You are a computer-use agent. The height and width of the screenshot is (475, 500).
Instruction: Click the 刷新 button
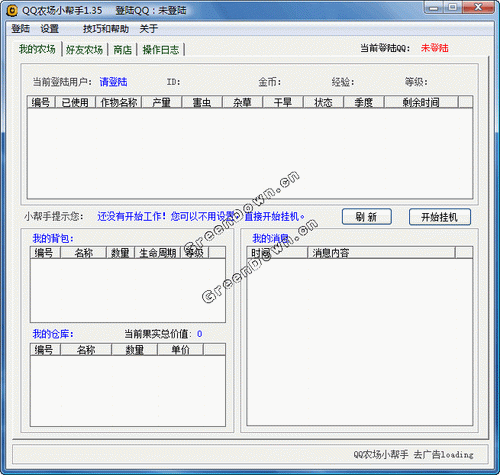pyautogui.click(x=367, y=217)
